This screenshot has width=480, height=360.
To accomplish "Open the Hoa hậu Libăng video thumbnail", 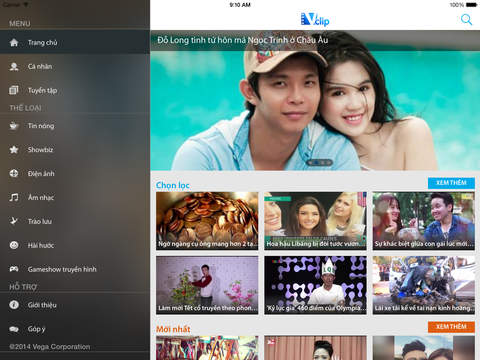I will tap(315, 221).
